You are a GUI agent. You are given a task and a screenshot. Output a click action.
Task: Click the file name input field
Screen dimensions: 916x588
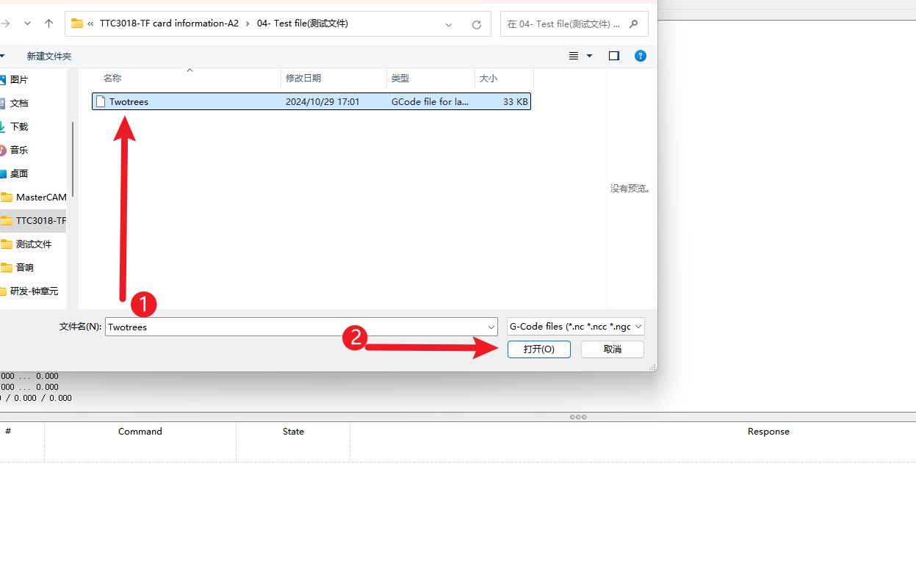point(294,327)
